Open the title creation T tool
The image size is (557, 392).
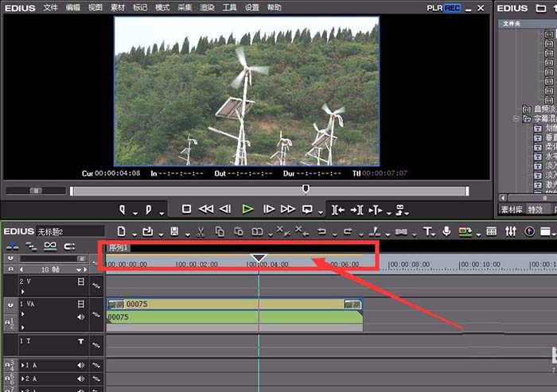coord(427,231)
